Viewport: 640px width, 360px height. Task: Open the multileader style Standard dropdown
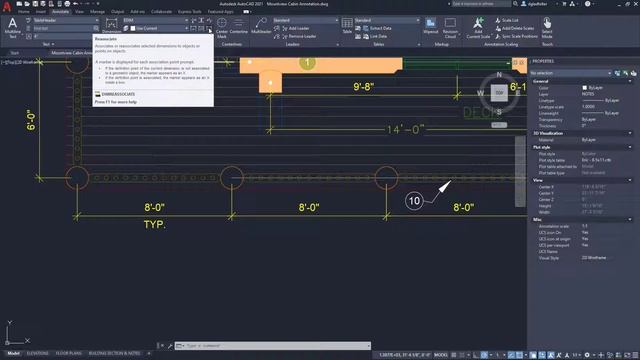click(305, 20)
